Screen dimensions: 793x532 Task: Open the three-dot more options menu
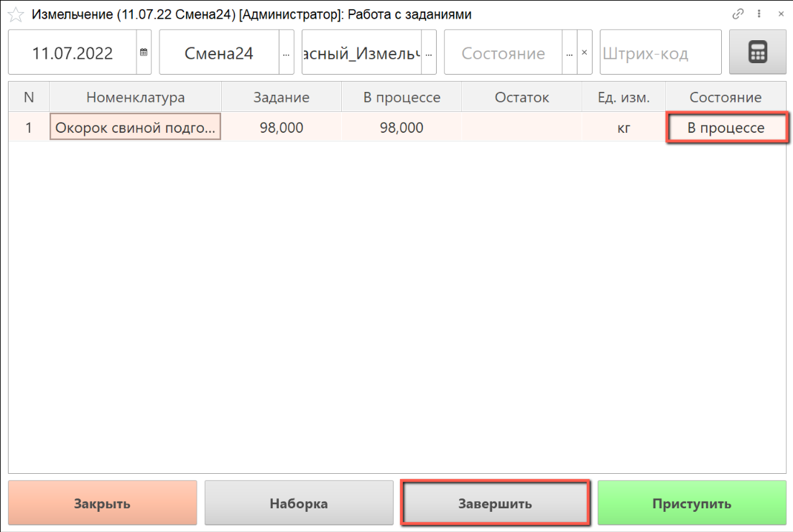[x=759, y=14]
